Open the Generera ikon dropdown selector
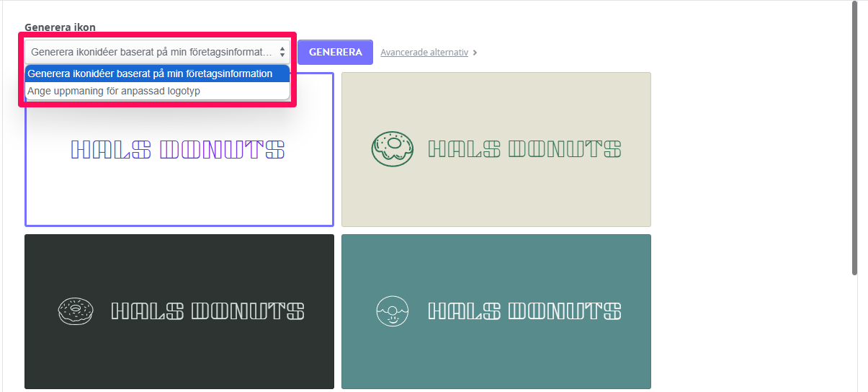Image resolution: width=868 pixels, height=392 pixels. (158, 53)
